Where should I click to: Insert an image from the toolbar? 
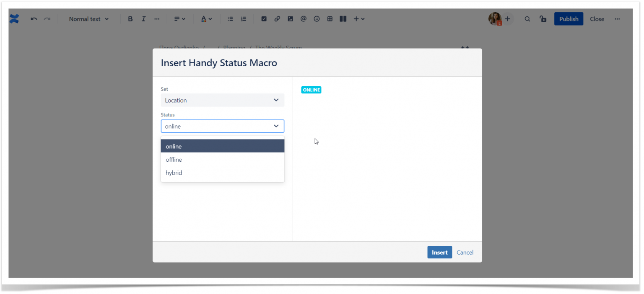290,18
